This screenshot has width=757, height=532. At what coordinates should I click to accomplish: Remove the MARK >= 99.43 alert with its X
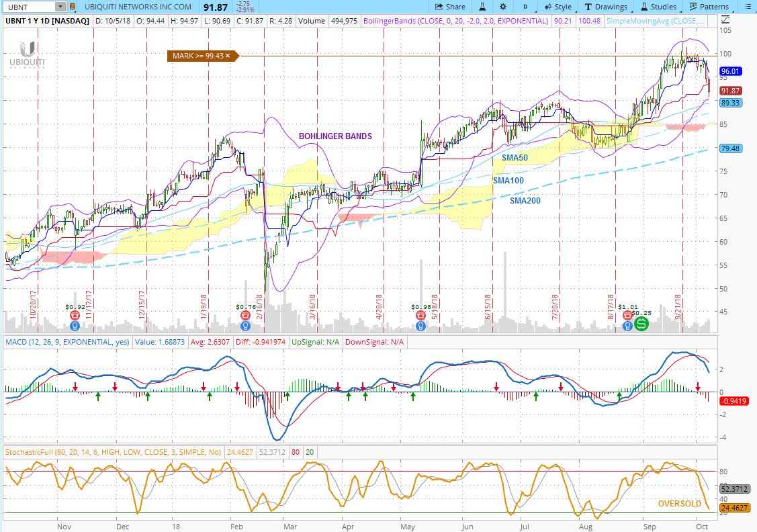tap(228, 56)
